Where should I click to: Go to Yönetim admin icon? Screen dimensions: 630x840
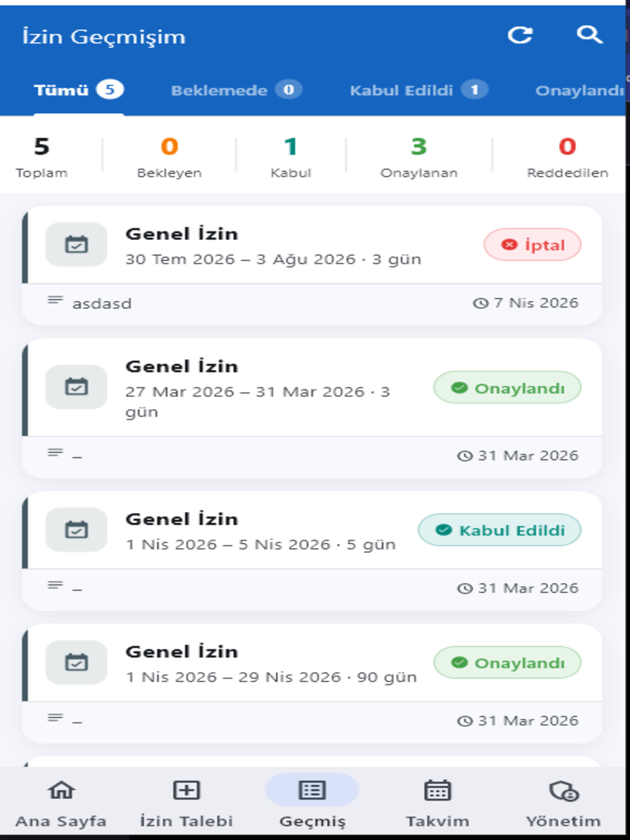point(564,792)
